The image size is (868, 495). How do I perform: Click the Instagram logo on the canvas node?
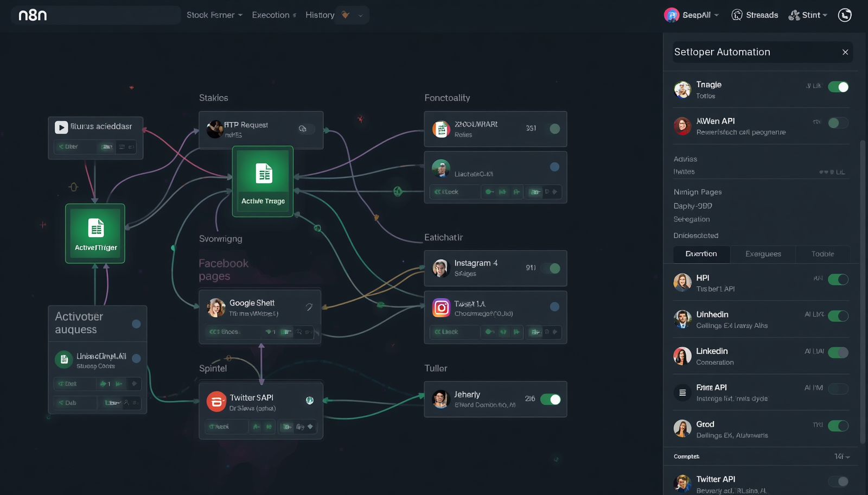tap(441, 308)
